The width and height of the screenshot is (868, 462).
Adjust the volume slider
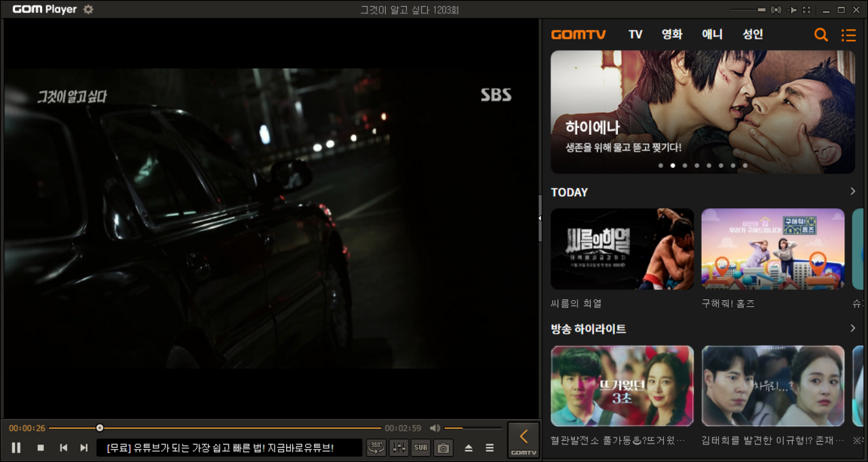coord(472,428)
